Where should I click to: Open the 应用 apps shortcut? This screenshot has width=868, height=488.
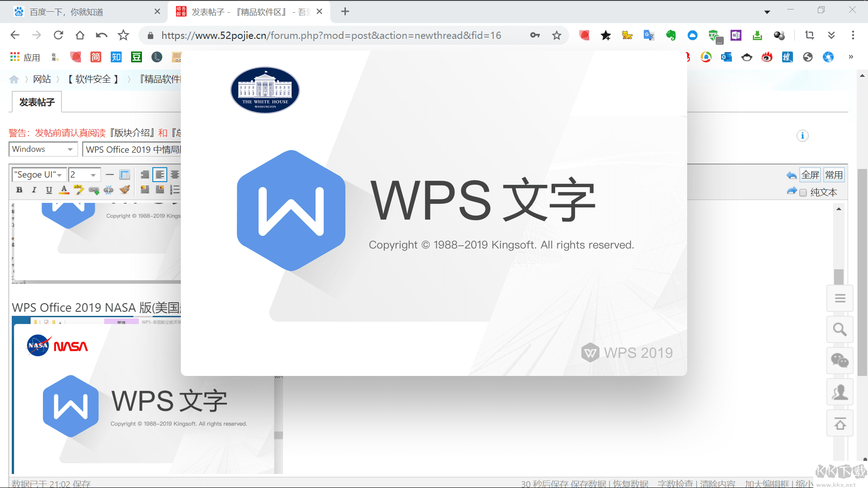coord(25,57)
